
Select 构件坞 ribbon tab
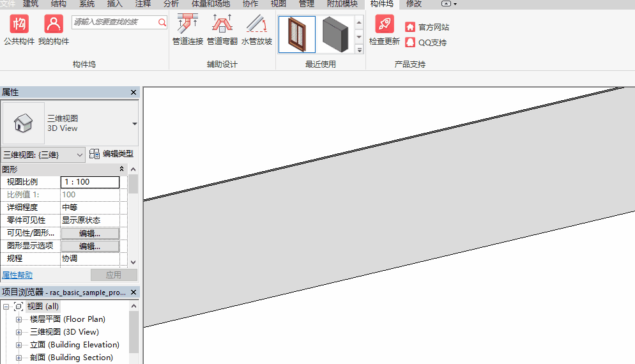[x=381, y=4]
